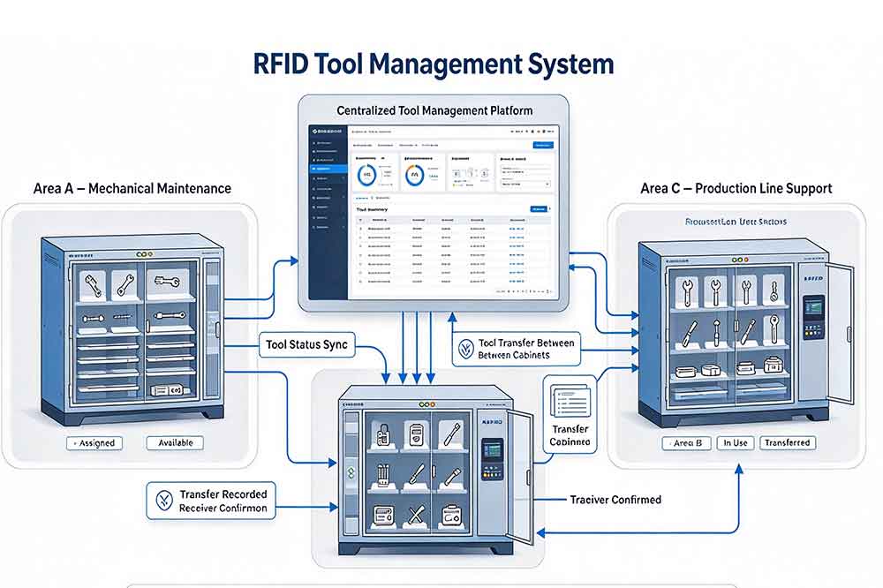Click the blue button beside Tool Inventory heading

(x=539, y=209)
